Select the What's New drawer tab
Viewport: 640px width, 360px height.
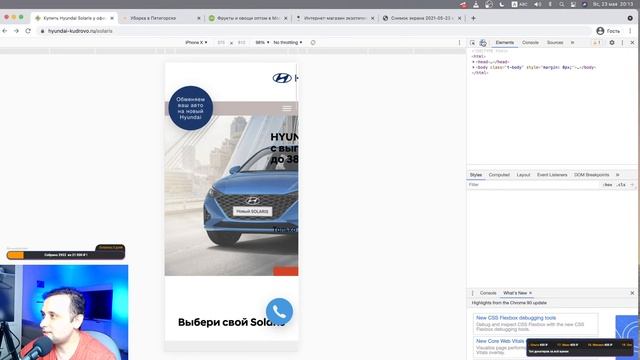[x=515, y=293]
